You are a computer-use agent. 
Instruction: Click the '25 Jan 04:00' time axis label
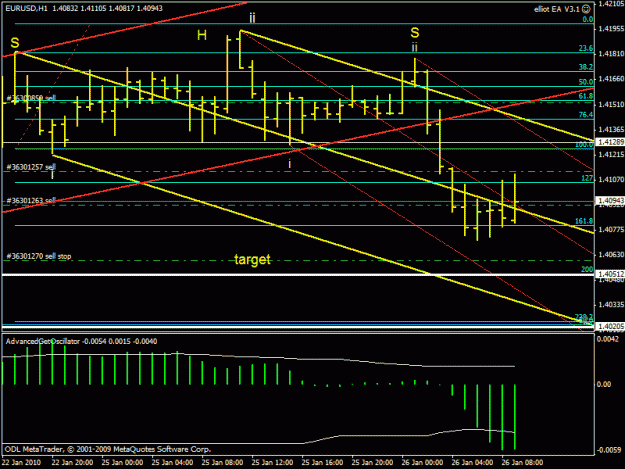tap(172, 463)
